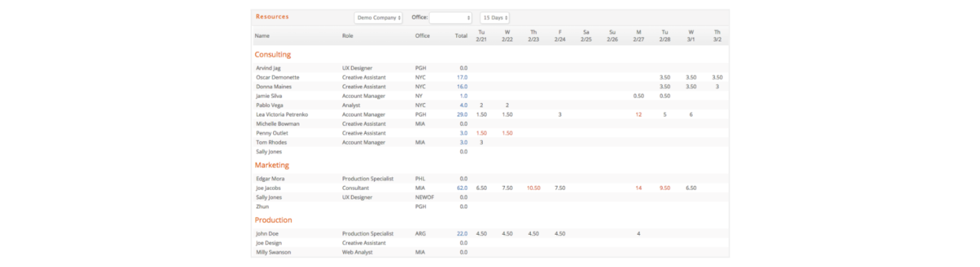Click the Consulting section heading

click(273, 54)
